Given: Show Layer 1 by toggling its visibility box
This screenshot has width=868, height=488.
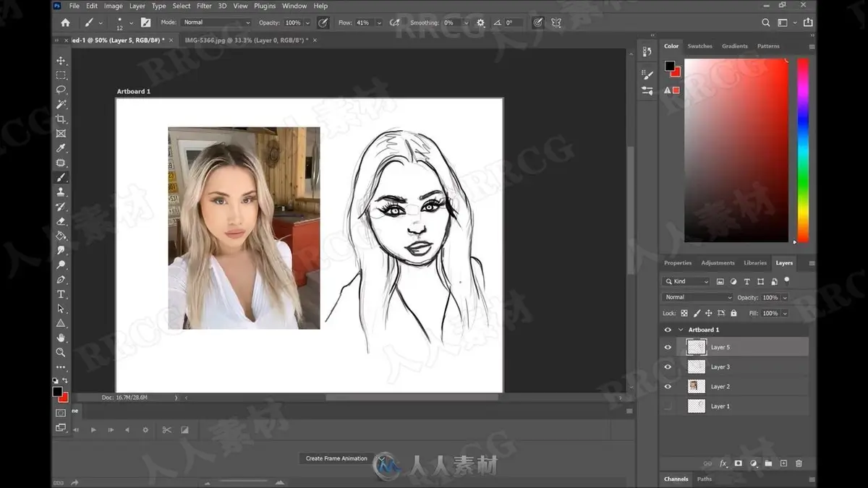Looking at the screenshot, I should click(x=668, y=406).
